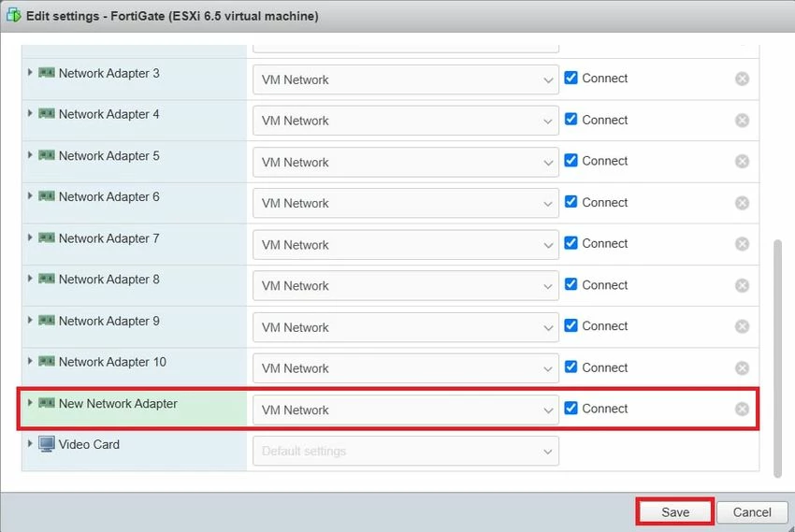Click the New Network Adapter card icon
Screen dimensions: 795x532
tap(47, 403)
